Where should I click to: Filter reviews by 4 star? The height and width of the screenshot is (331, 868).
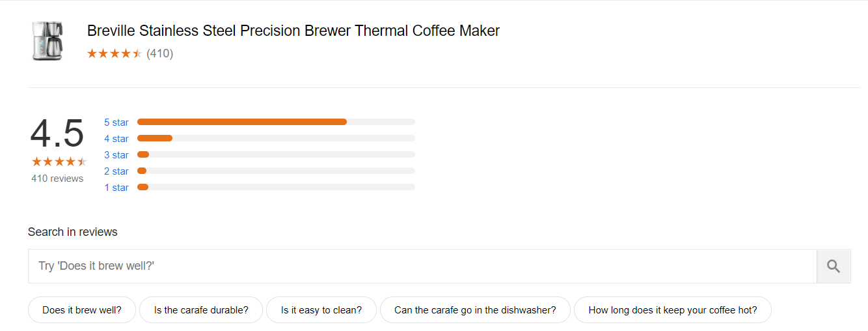pos(116,139)
